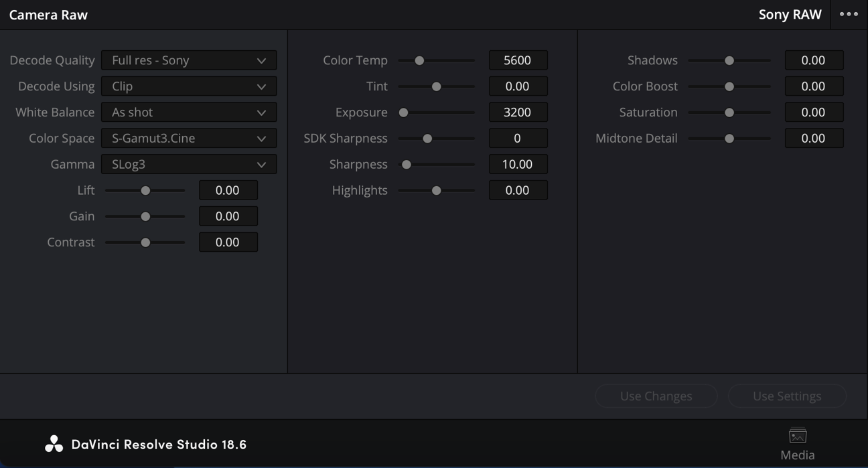Click the Exposure 3200 field
The width and height of the screenshot is (868, 468).
[518, 112]
